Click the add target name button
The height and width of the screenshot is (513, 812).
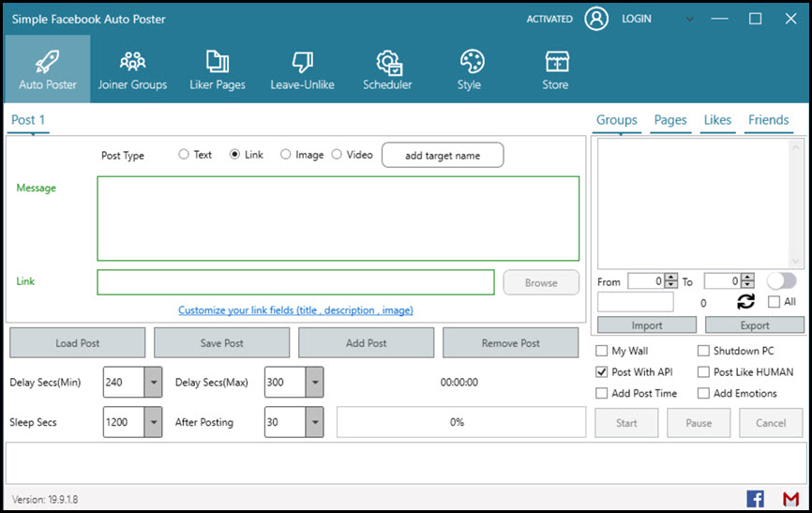[x=443, y=155]
